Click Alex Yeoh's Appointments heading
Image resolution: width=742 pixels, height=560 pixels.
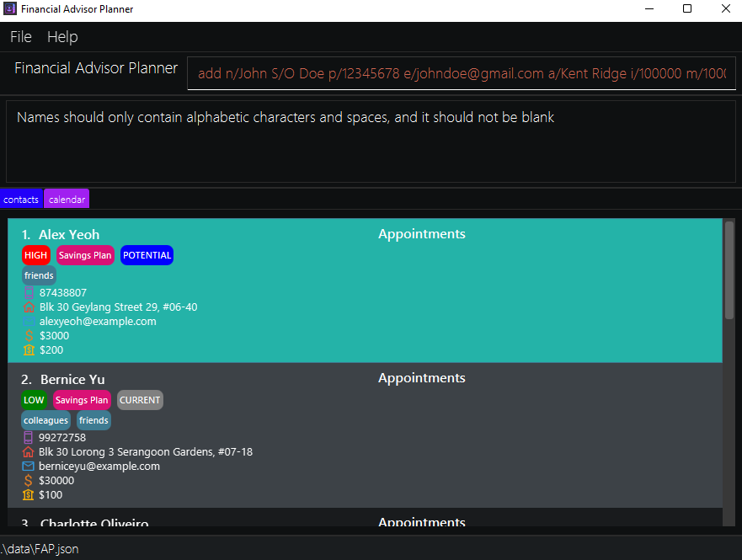[422, 234]
